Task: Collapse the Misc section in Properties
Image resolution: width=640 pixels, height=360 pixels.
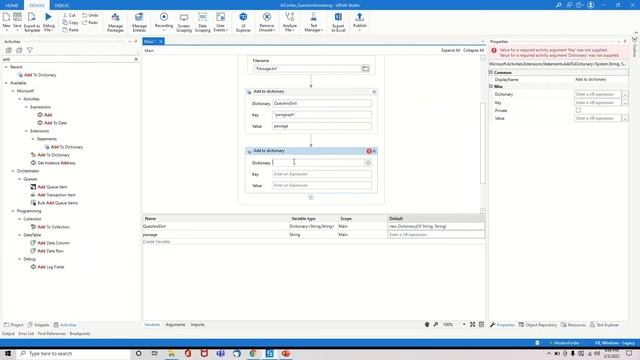Action: (x=491, y=87)
